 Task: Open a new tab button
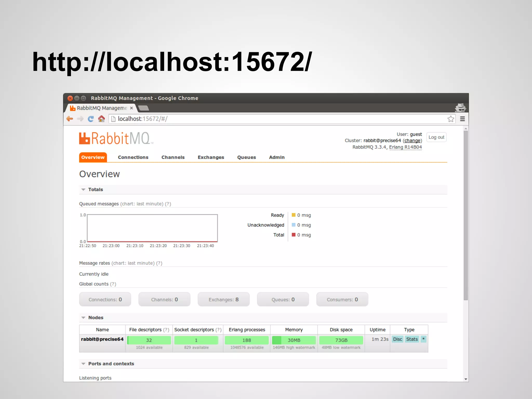coord(143,108)
